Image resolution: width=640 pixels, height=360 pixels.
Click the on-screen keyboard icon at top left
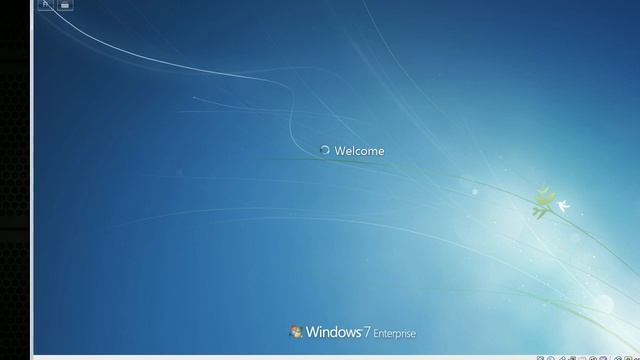click(65, 4)
